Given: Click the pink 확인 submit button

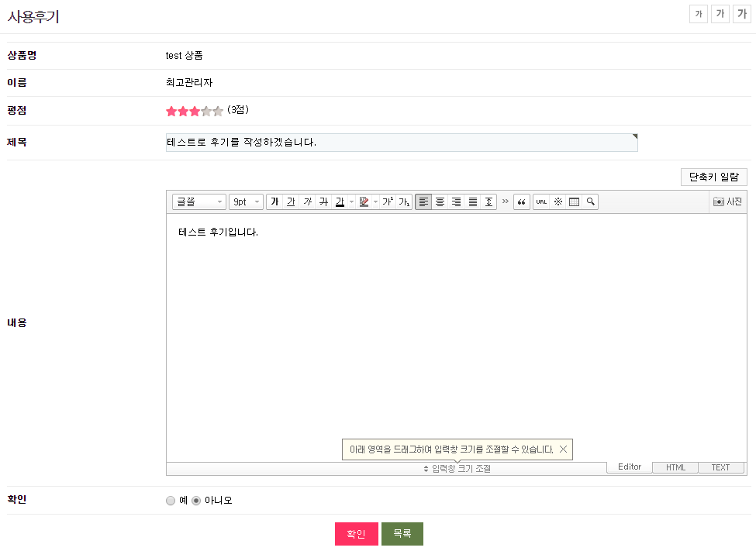Looking at the screenshot, I should tap(357, 534).
